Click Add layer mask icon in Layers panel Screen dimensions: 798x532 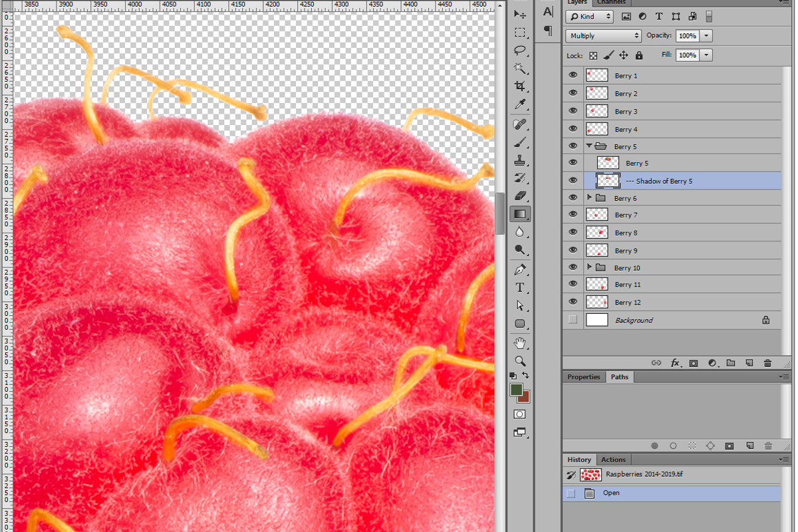tap(694, 363)
